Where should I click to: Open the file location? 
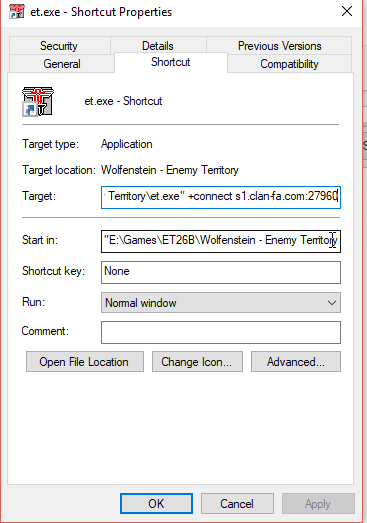[x=85, y=362]
